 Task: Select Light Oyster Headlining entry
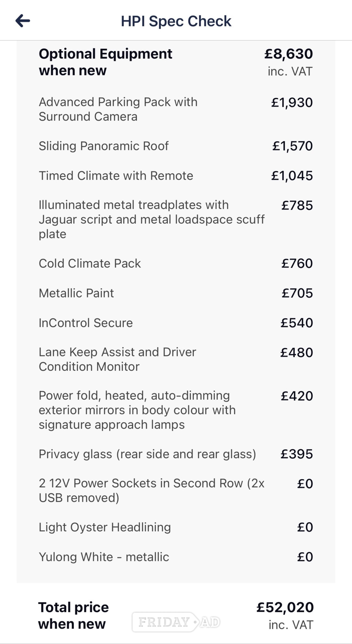176,527
